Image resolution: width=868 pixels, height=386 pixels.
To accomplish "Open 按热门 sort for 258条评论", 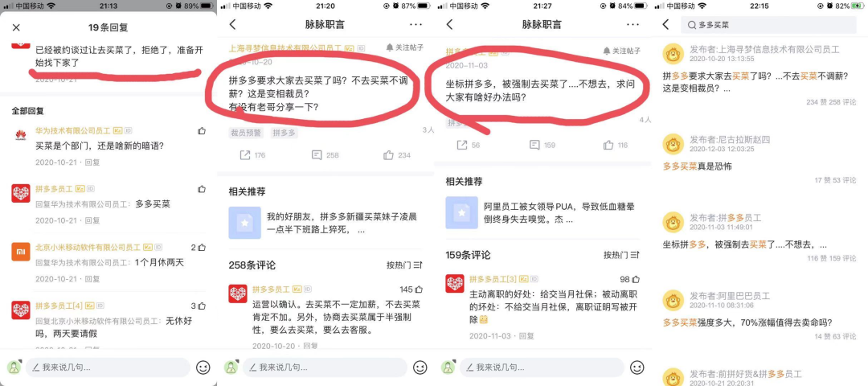I will (x=404, y=265).
